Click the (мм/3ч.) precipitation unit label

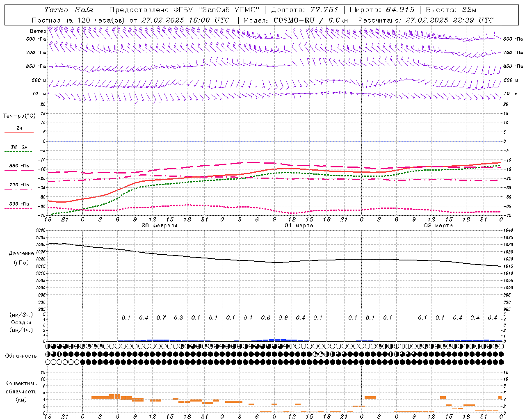click(21, 315)
